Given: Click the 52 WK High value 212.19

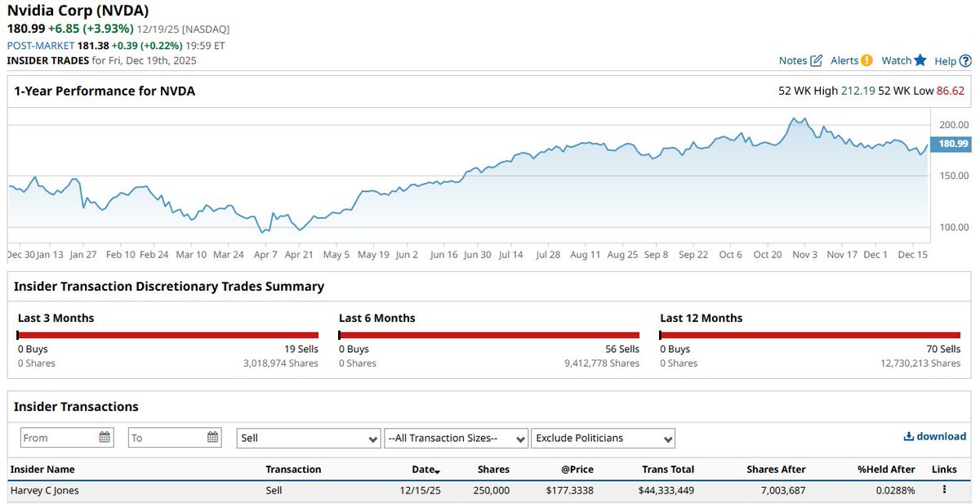Looking at the screenshot, I should (x=857, y=91).
